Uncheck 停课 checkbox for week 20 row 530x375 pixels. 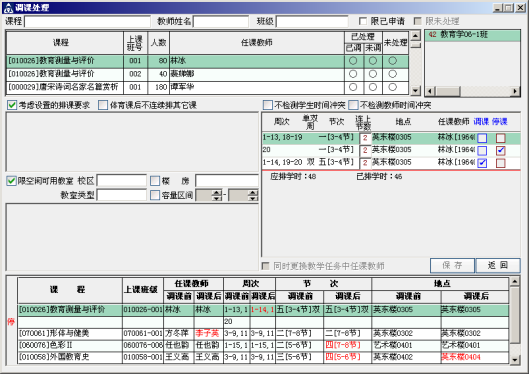[501, 150]
